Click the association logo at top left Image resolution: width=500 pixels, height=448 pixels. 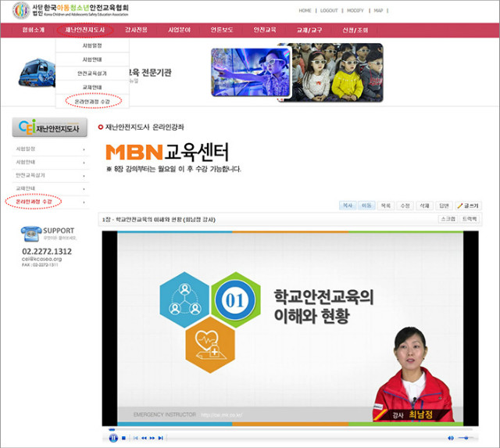tap(71, 10)
